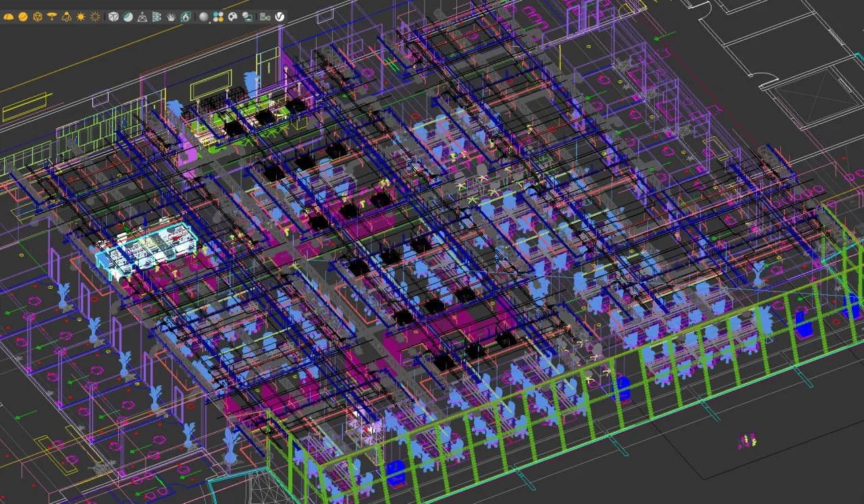864x504 pixels.
Task: Select the pyramid camera rig icon
Action: pos(142,16)
